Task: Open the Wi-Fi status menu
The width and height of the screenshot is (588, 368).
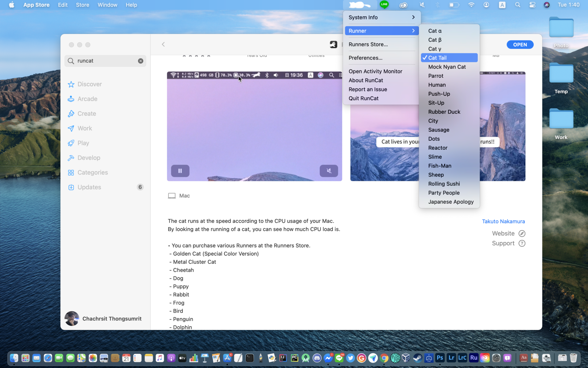Action: pyautogui.click(x=471, y=5)
